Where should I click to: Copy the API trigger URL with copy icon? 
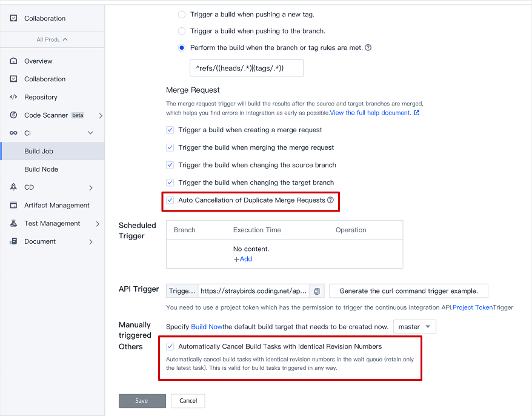point(317,291)
